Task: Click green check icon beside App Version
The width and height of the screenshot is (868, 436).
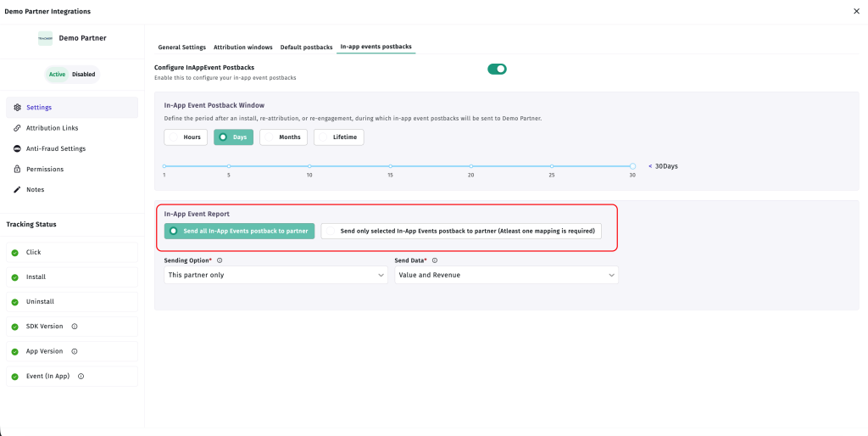Action: (x=15, y=352)
